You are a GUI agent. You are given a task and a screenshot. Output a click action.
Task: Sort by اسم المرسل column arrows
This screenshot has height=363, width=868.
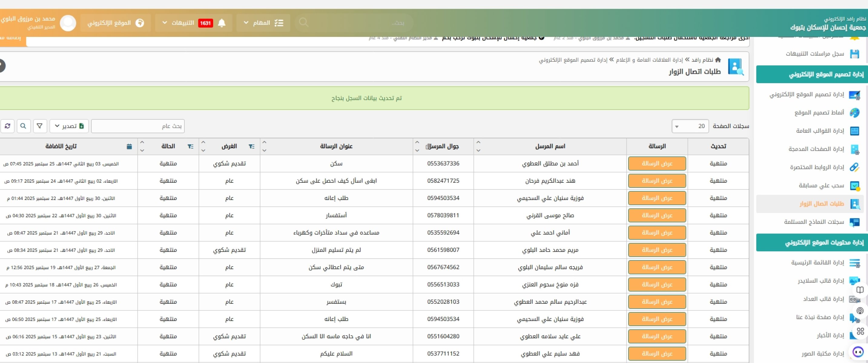(478, 146)
